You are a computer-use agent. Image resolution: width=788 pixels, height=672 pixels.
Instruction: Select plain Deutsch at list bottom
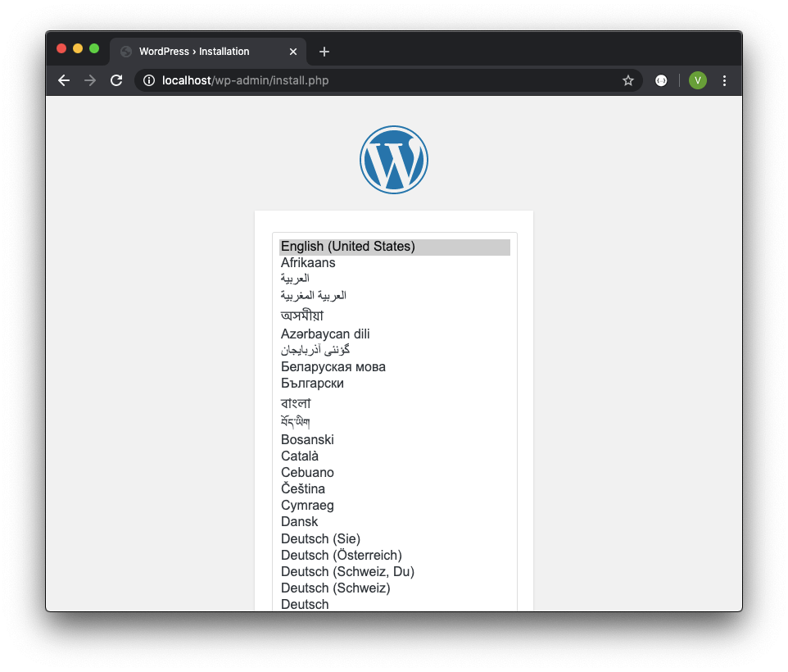[395, 604]
